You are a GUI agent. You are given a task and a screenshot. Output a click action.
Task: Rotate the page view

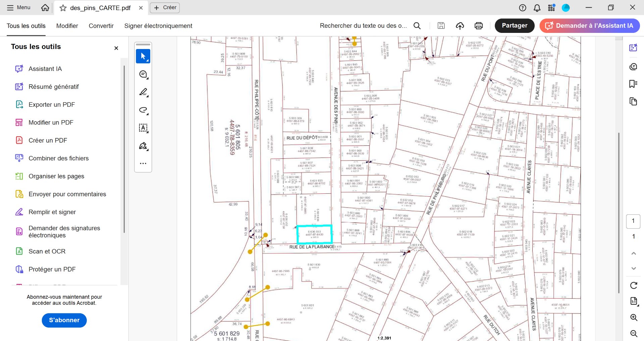pyautogui.click(x=634, y=285)
